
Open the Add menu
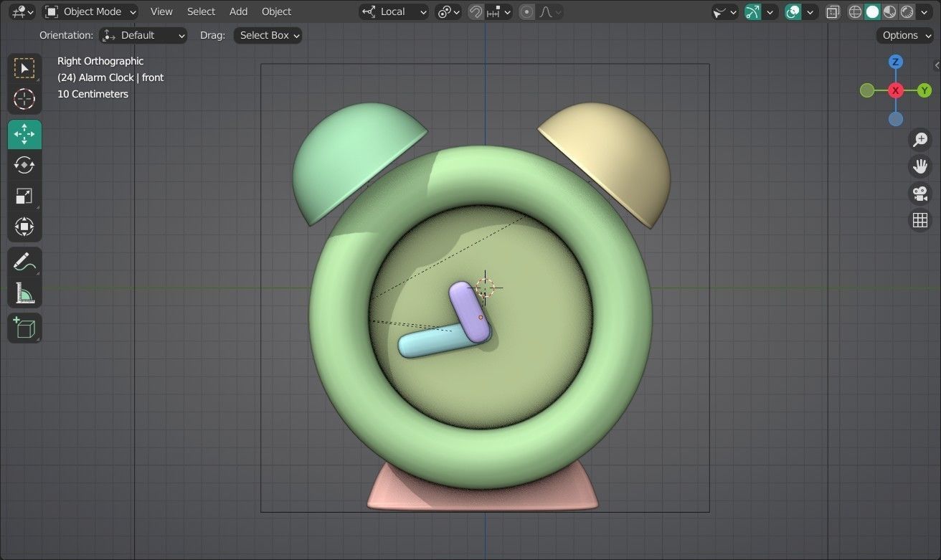pyautogui.click(x=238, y=11)
